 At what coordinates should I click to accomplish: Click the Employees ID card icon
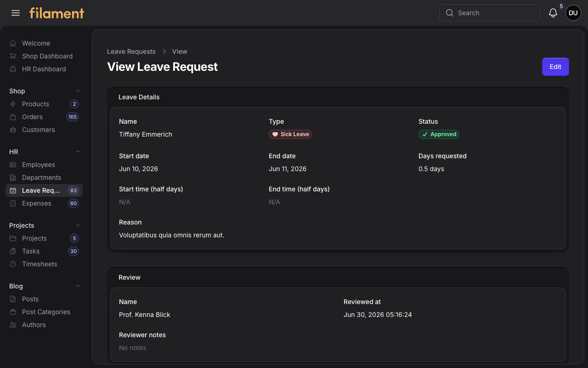pos(13,165)
